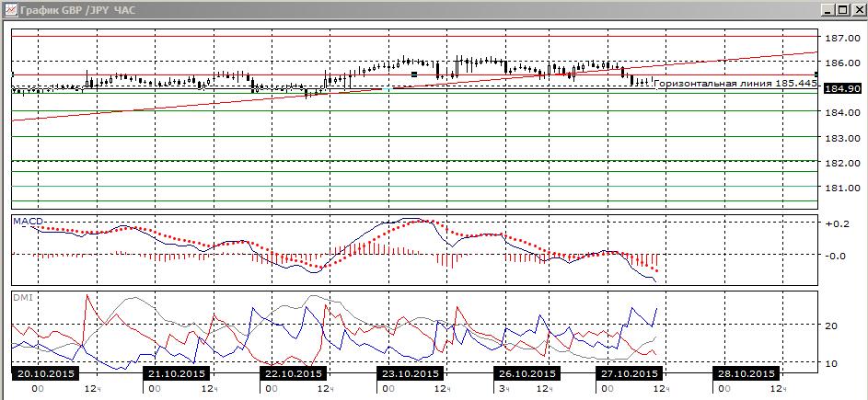This screenshot has height=400, width=868.
Task: Select the 26.10.2015 date marker
Action: (526, 373)
